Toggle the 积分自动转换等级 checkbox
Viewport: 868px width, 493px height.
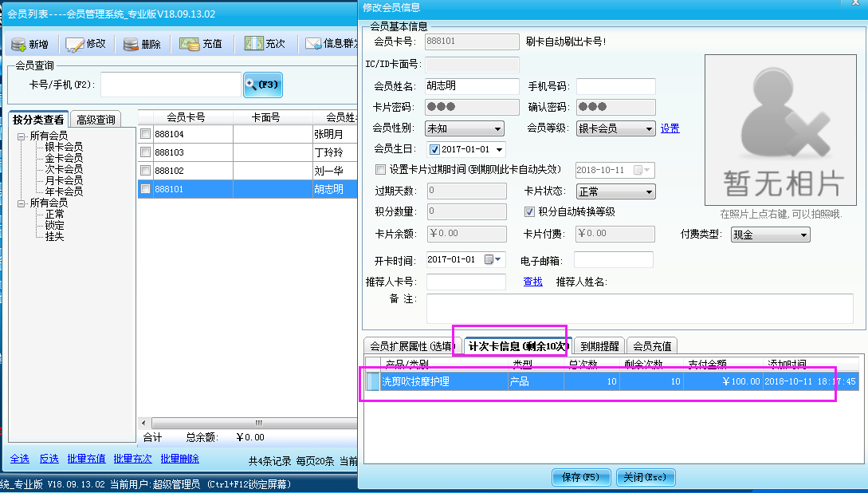coord(530,211)
